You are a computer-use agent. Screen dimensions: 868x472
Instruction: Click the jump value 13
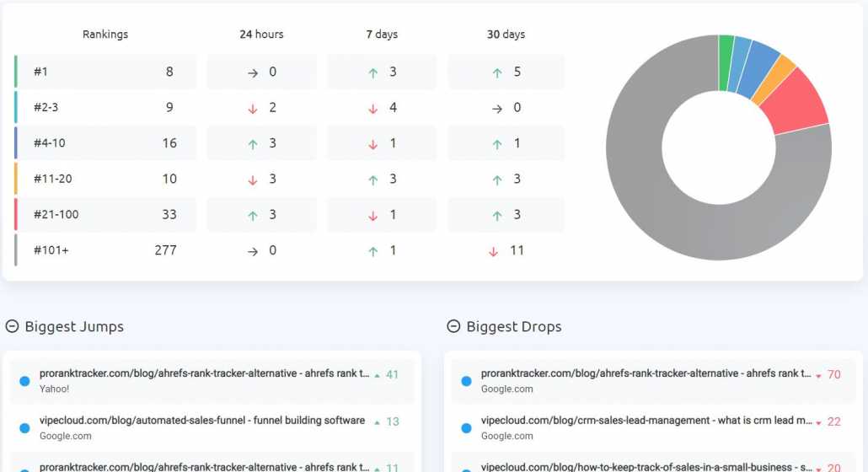(393, 421)
